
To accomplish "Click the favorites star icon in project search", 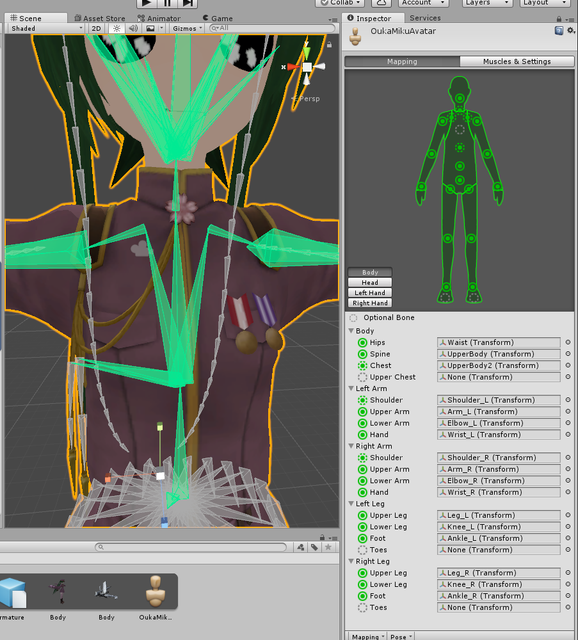I will (x=328, y=547).
